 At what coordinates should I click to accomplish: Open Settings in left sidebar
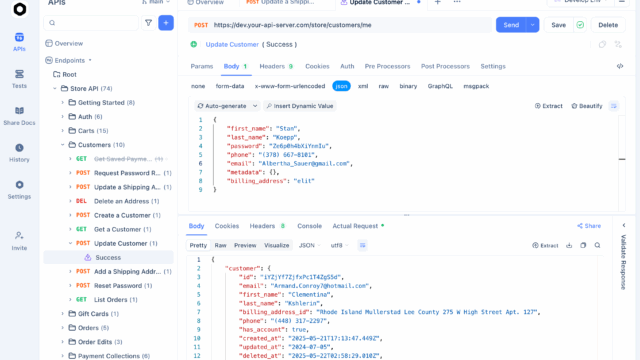click(x=19, y=190)
